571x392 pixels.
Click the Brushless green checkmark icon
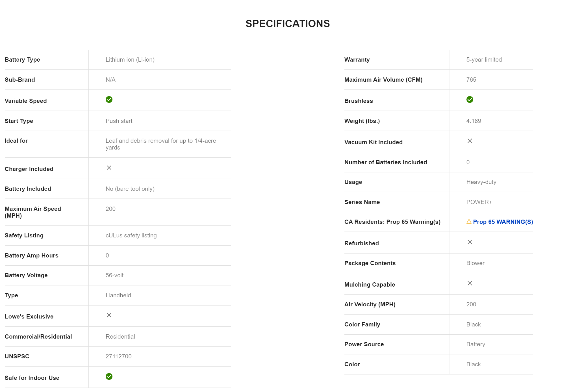point(470,99)
